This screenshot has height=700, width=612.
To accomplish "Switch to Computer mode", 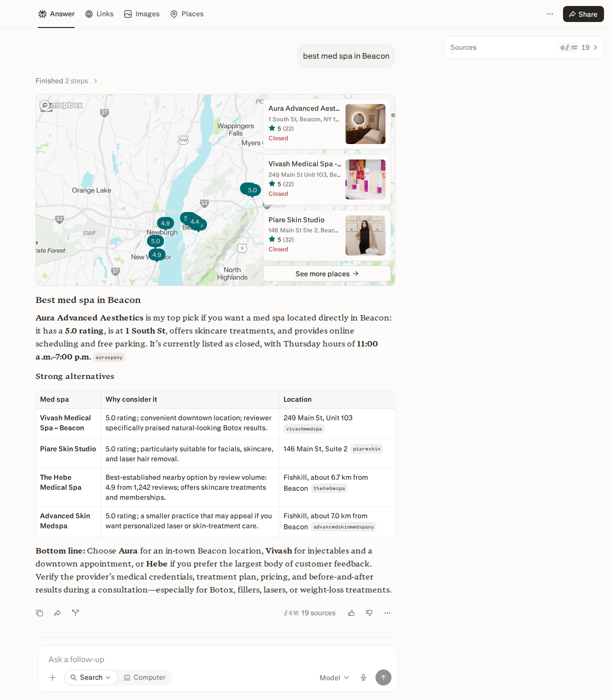I will point(144,677).
